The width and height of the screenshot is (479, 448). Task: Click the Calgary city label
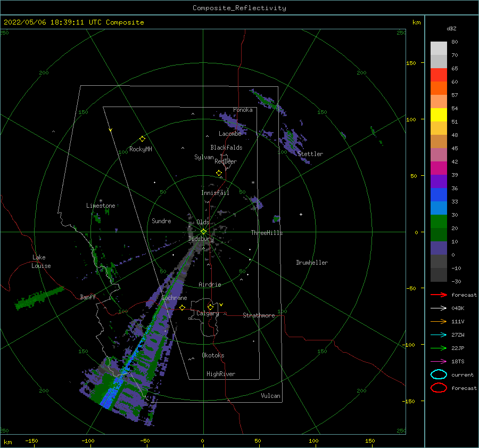pos(208,313)
